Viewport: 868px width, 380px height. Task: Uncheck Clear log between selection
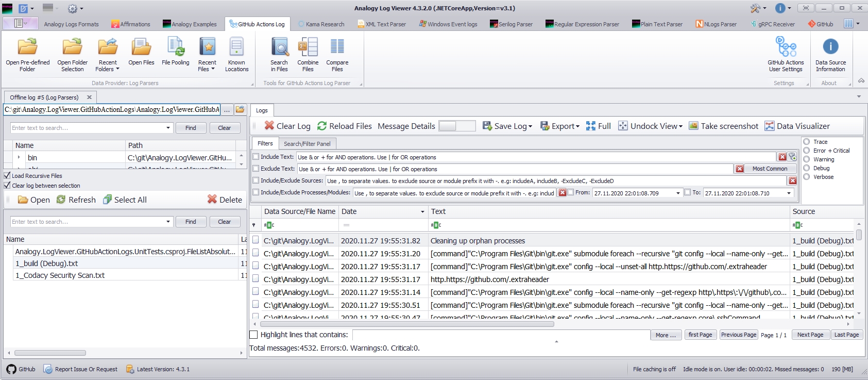(x=7, y=185)
